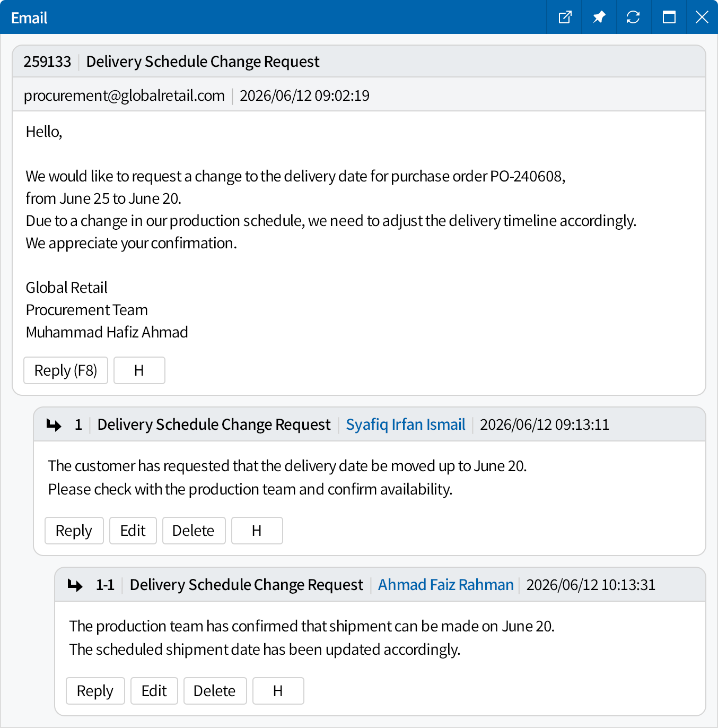Click comment number 1-1 label
The height and width of the screenshot is (728, 718).
pyautogui.click(x=105, y=585)
